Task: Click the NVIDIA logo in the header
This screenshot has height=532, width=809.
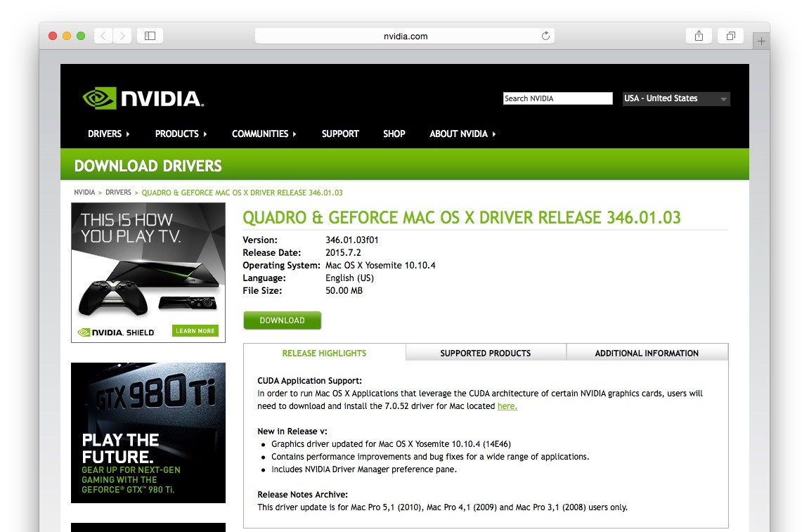Action: (x=143, y=98)
